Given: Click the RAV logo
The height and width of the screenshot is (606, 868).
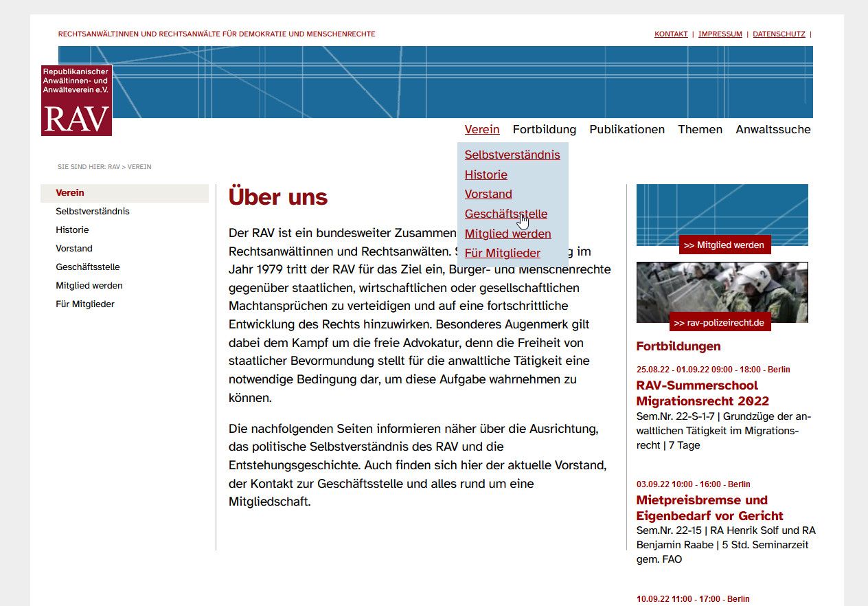Looking at the screenshot, I should [76, 100].
